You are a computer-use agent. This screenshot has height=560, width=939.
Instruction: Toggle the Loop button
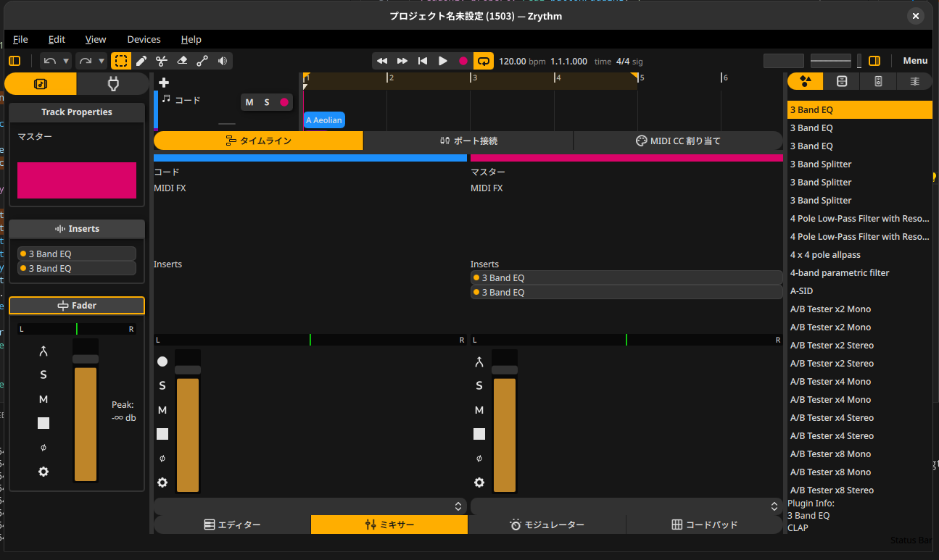484,61
